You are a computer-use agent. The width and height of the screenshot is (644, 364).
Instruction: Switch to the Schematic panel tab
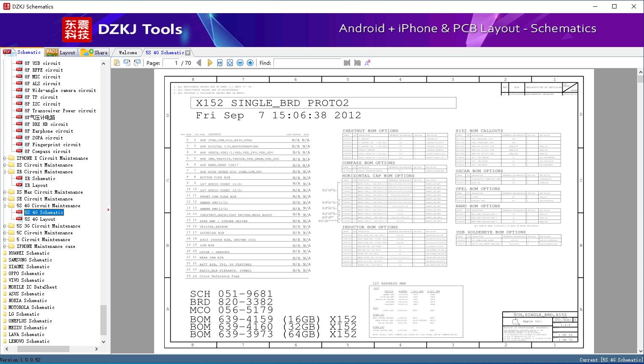coord(22,52)
